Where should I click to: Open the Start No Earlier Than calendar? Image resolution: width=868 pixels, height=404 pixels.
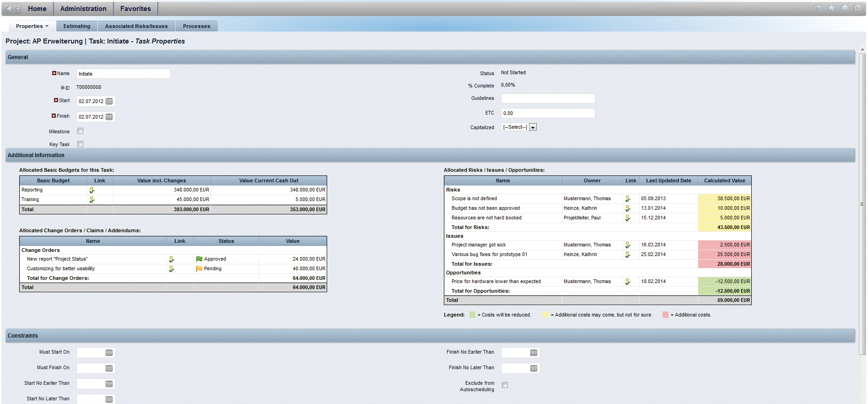[109, 384]
